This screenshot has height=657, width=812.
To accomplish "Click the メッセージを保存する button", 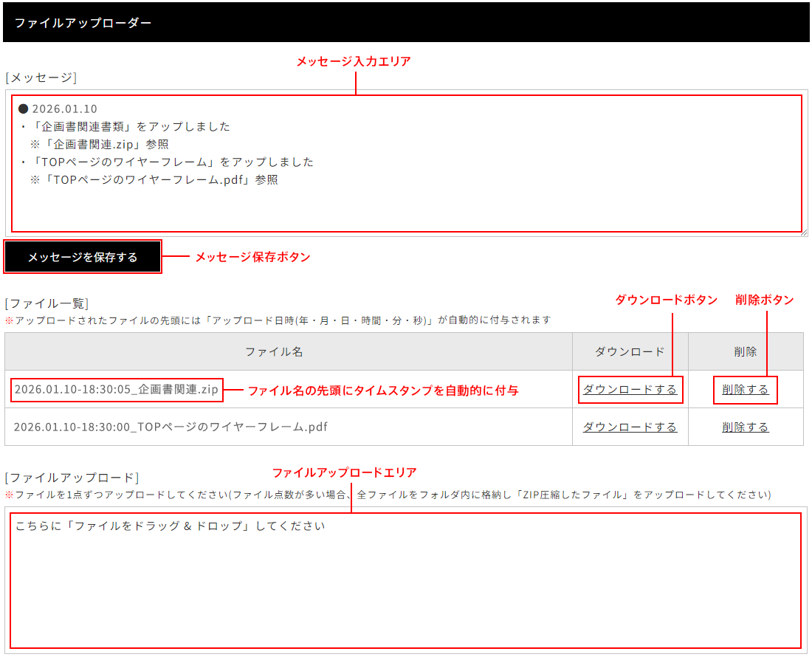I will (83, 256).
